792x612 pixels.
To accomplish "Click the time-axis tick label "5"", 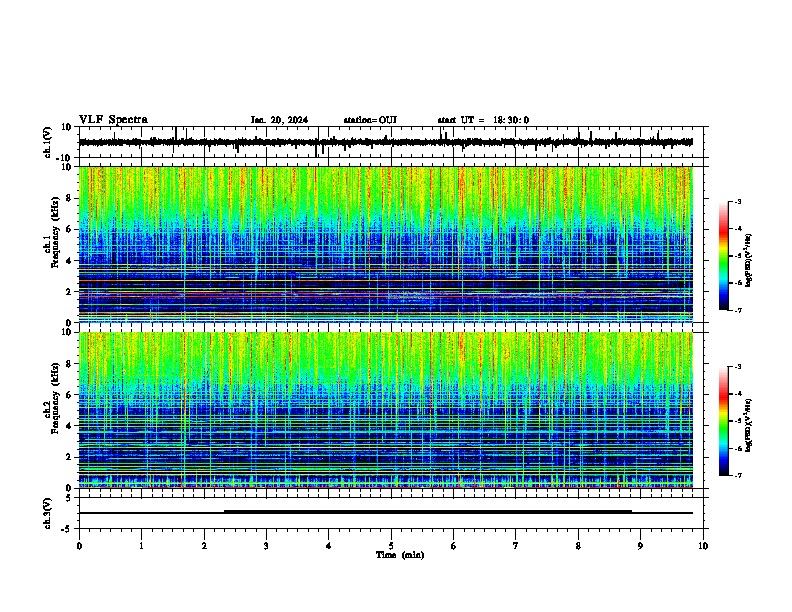I will [x=391, y=546].
